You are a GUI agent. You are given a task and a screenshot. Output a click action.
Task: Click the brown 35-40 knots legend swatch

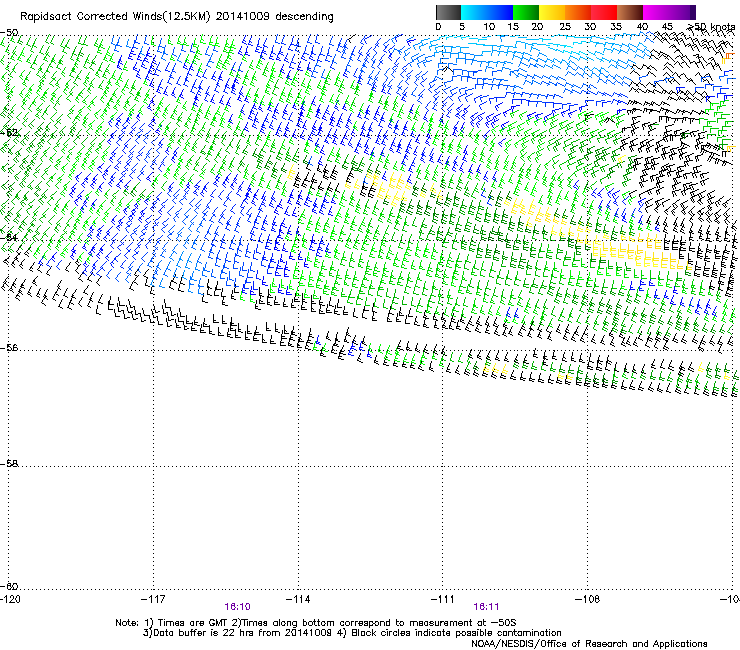coord(630,12)
